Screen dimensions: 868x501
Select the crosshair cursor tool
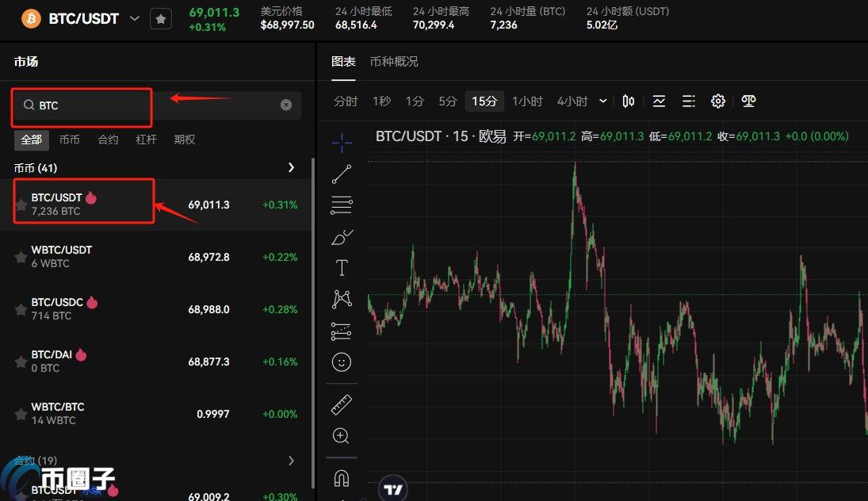(x=342, y=142)
